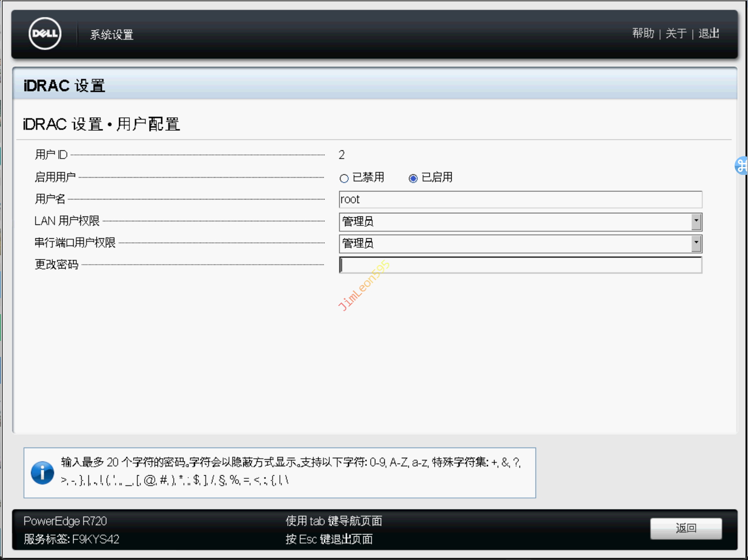
Task: Select the 已启用 radio button
Action: 413,178
